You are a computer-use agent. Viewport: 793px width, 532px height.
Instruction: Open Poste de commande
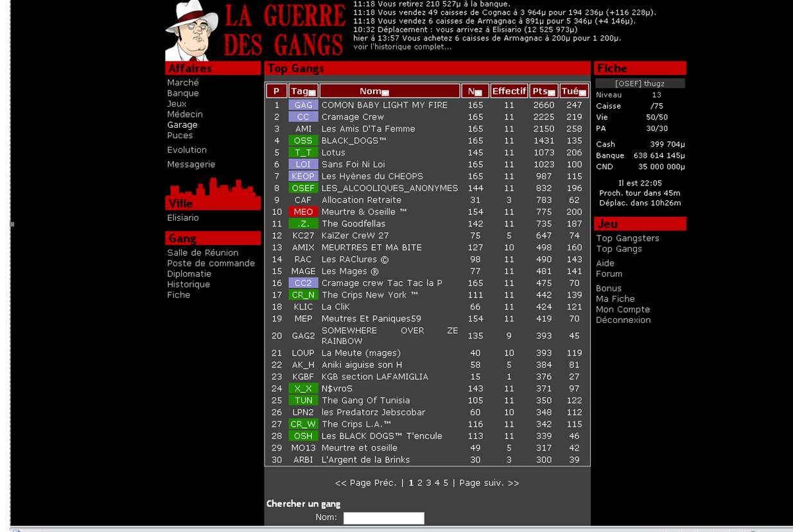point(211,263)
